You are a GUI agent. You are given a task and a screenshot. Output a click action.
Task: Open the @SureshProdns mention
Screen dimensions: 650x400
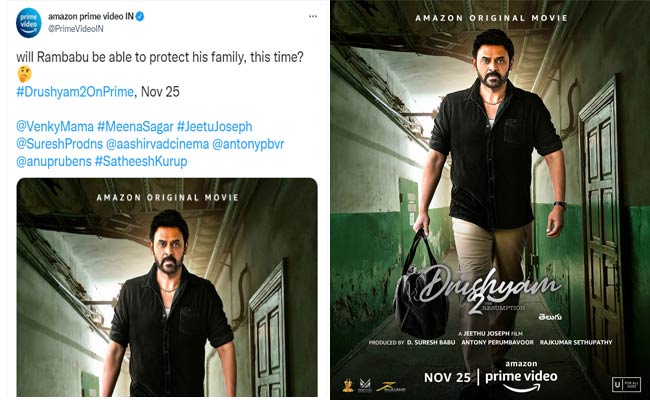coord(59,144)
